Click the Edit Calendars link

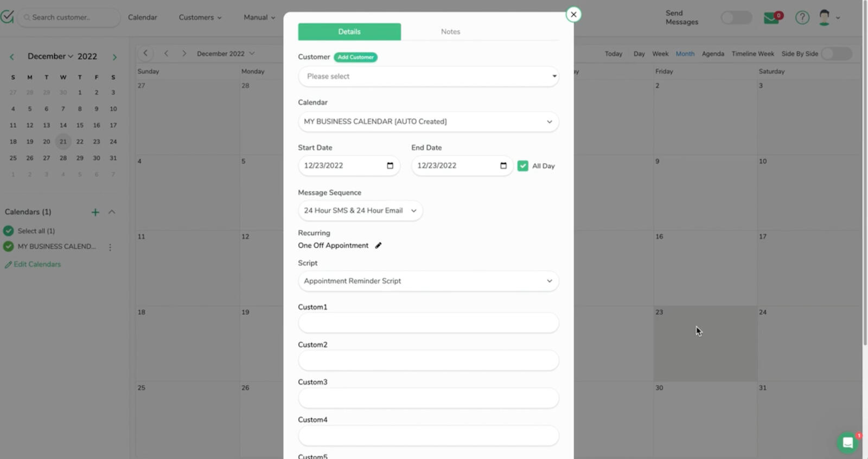click(x=37, y=264)
